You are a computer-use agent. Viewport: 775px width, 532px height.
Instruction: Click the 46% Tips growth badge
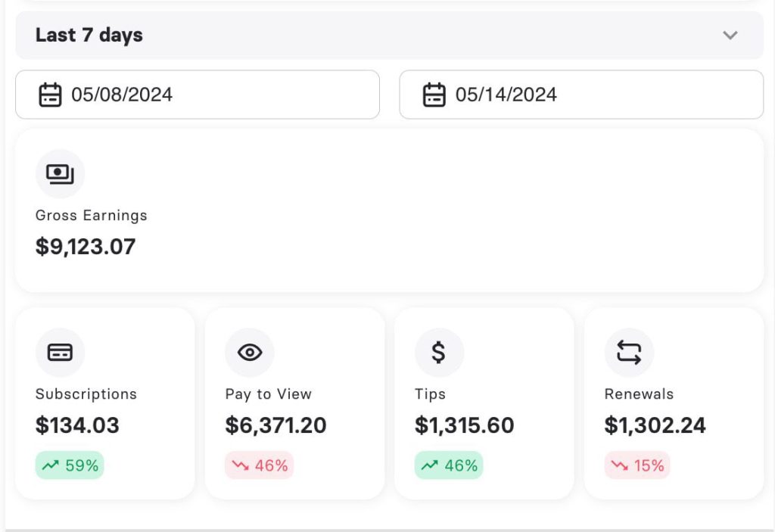click(x=449, y=465)
